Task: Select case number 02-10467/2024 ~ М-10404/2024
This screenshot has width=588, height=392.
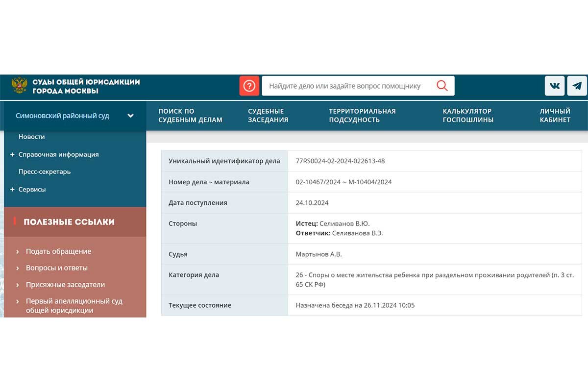Action: (x=343, y=182)
